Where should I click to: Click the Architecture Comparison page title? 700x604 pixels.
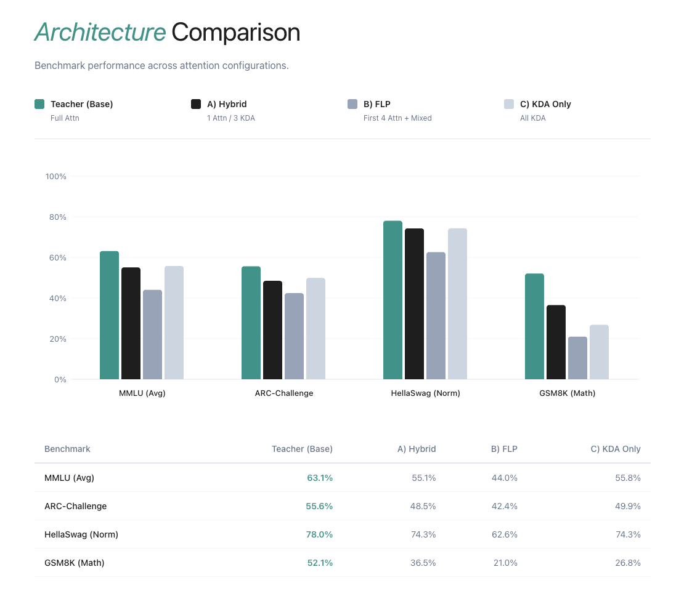pyautogui.click(x=167, y=33)
